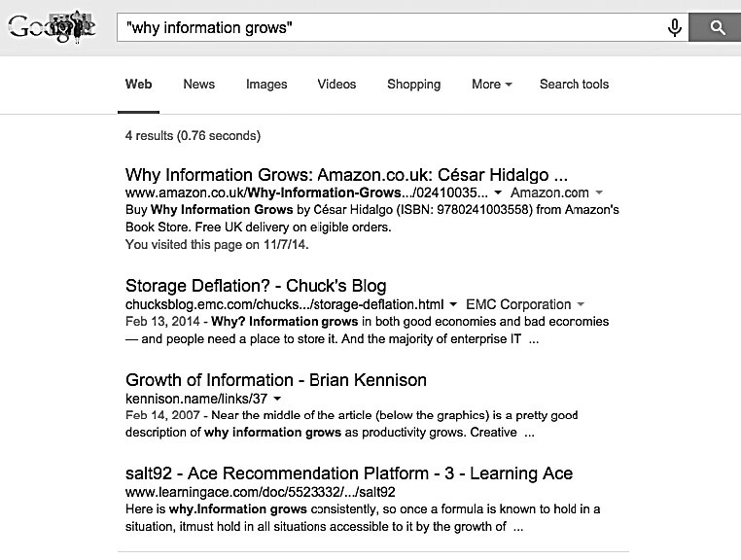This screenshot has height=560, width=741.
Task: Expand the EMC Corporation dropdown arrow
Action: point(581,304)
